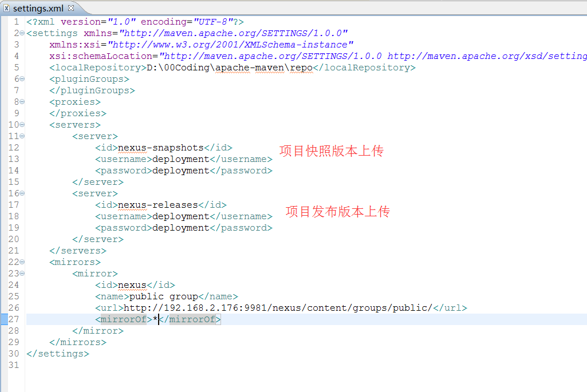The width and height of the screenshot is (587, 392).
Task: Click the version="1.0" value on line 1
Action: coord(121,22)
